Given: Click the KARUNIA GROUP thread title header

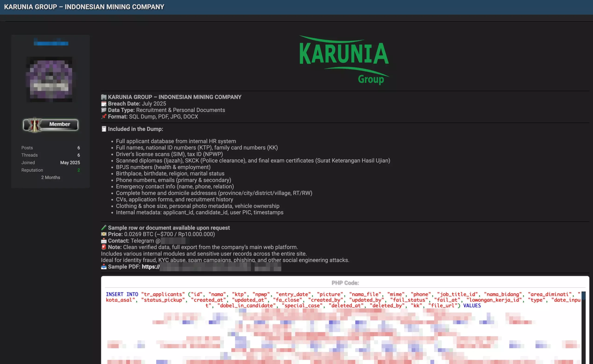Looking at the screenshot, I should pyautogui.click(x=84, y=7).
